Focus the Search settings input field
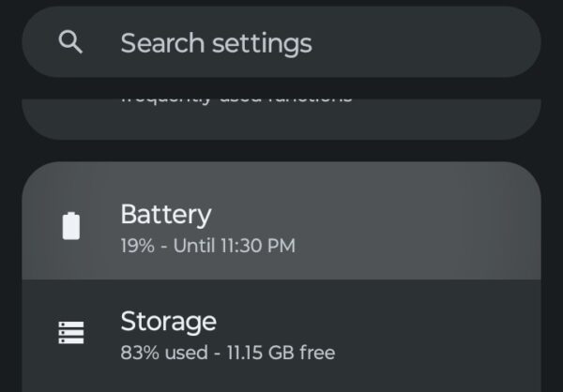563x392 pixels. pyautogui.click(x=281, y=42)
